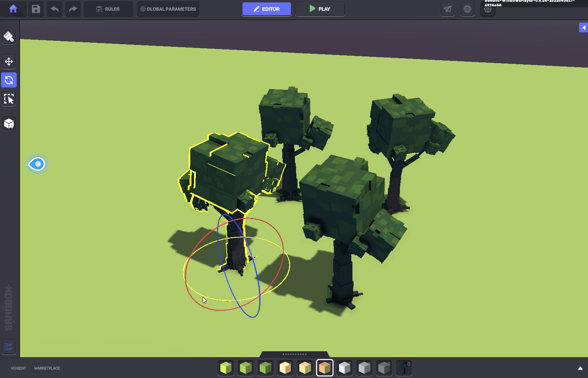Switch to Editor mode
Viewport: 588px width, 378px height.
tap(267, 9)
